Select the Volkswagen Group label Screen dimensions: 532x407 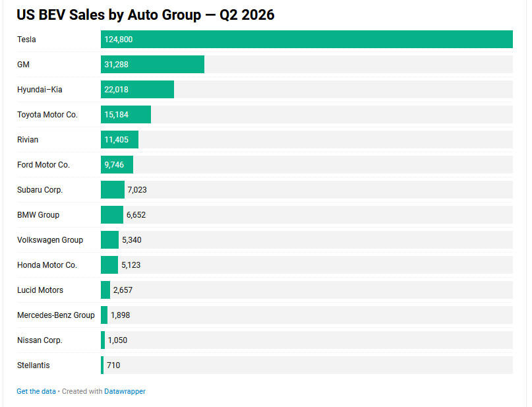(x=50, y=240)
